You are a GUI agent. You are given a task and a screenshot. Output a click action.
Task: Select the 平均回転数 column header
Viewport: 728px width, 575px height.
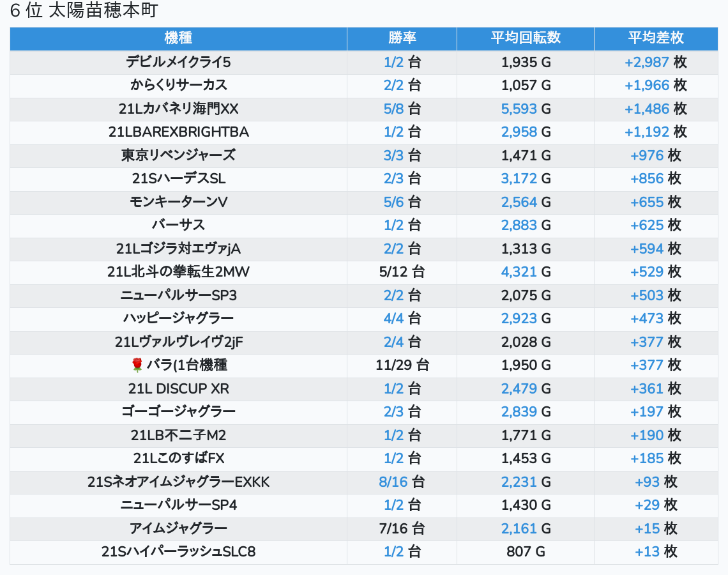[525, 38]
